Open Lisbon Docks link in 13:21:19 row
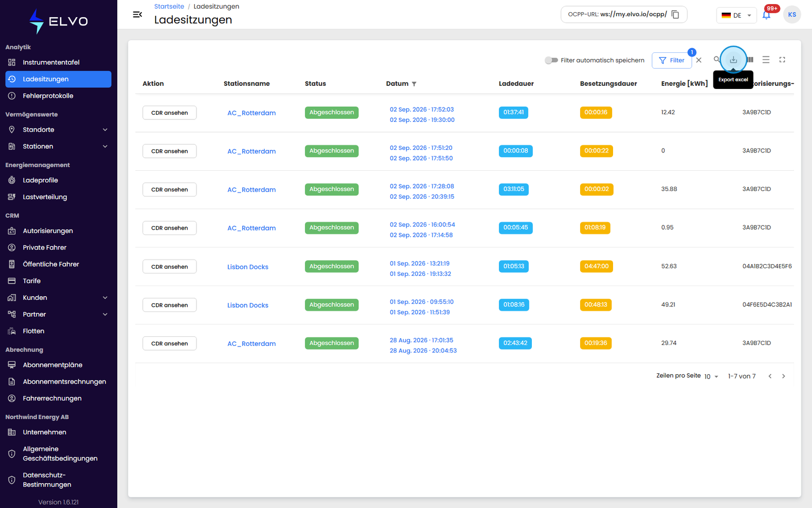The image size is (812, 508). pos(248,267)
